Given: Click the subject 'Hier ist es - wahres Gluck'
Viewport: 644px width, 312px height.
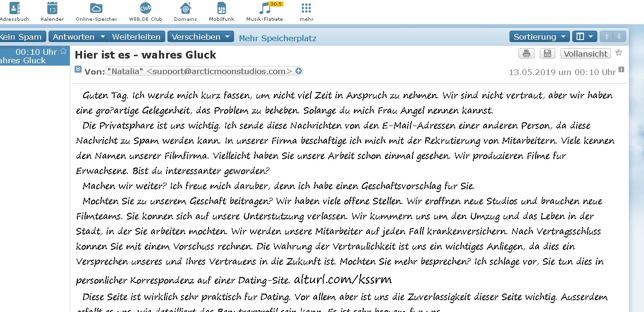Looking at the screenshot, I should click(x=145, y=55).
